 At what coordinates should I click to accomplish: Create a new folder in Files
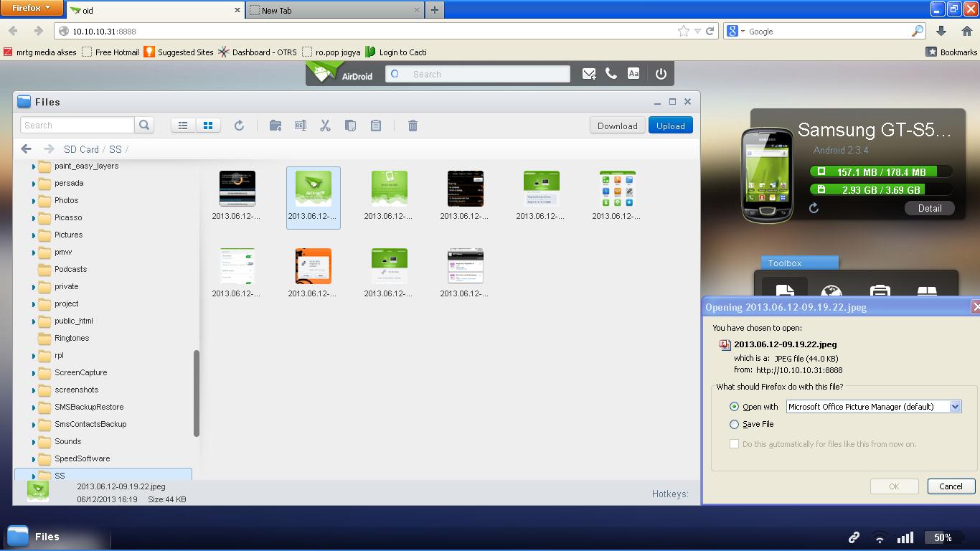(x=275, y=126)
